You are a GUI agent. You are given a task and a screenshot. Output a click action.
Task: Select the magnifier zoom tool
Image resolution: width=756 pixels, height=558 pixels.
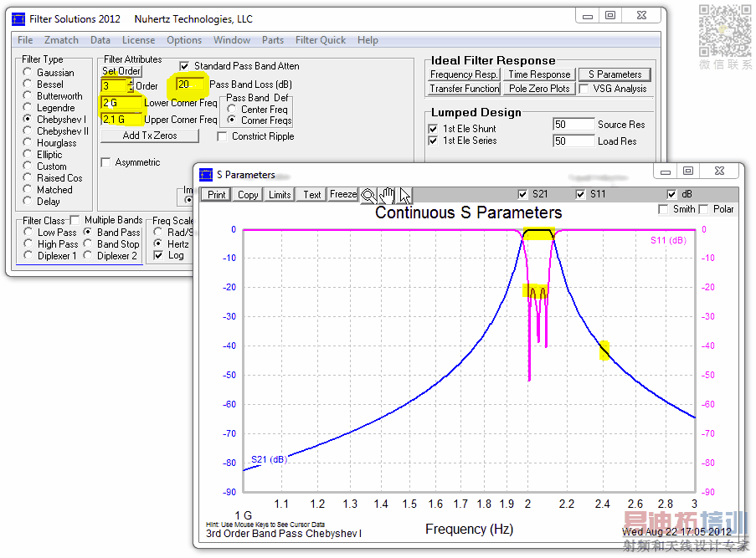368,195
